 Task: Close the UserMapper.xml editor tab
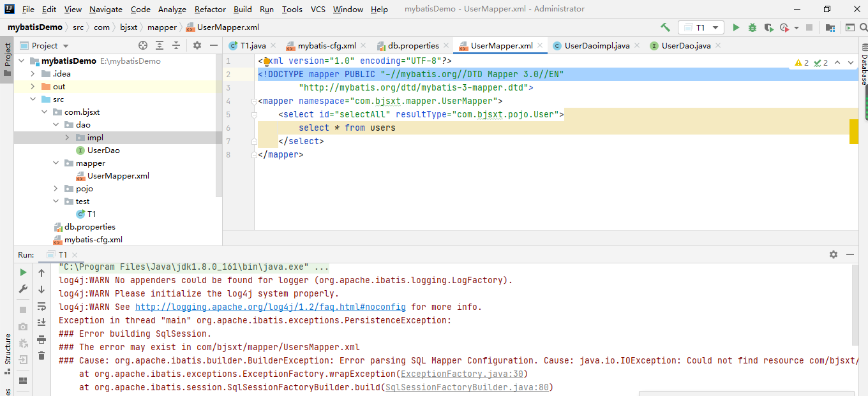point(540,46)
